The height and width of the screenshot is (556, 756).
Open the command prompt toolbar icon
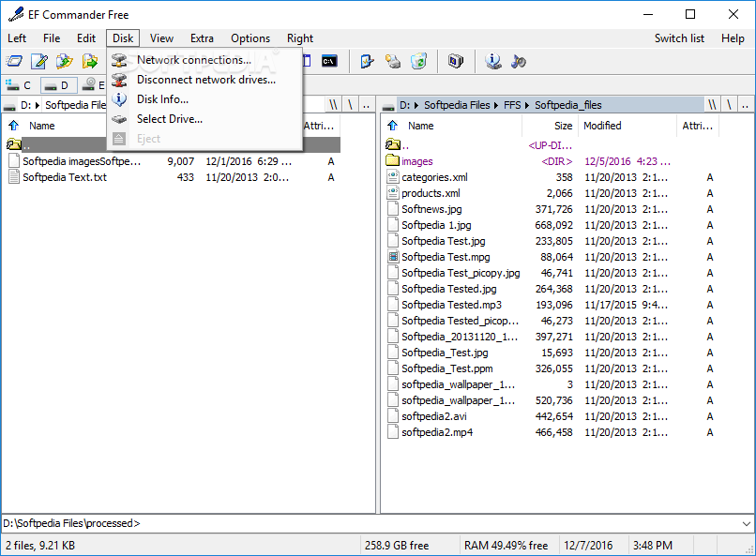[329, 61]
